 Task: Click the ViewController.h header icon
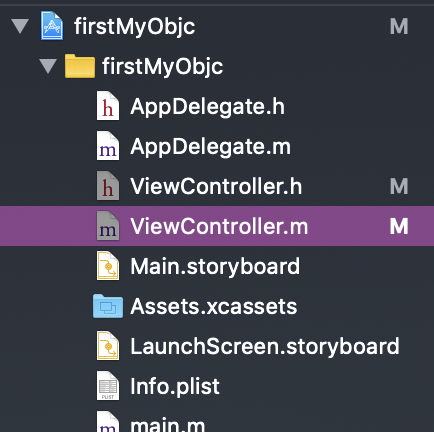108,186
